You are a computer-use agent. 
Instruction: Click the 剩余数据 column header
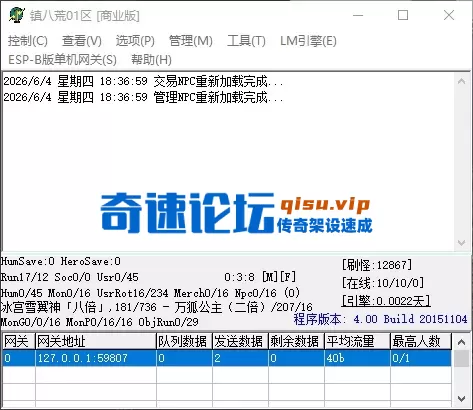(x=296, y=341)
